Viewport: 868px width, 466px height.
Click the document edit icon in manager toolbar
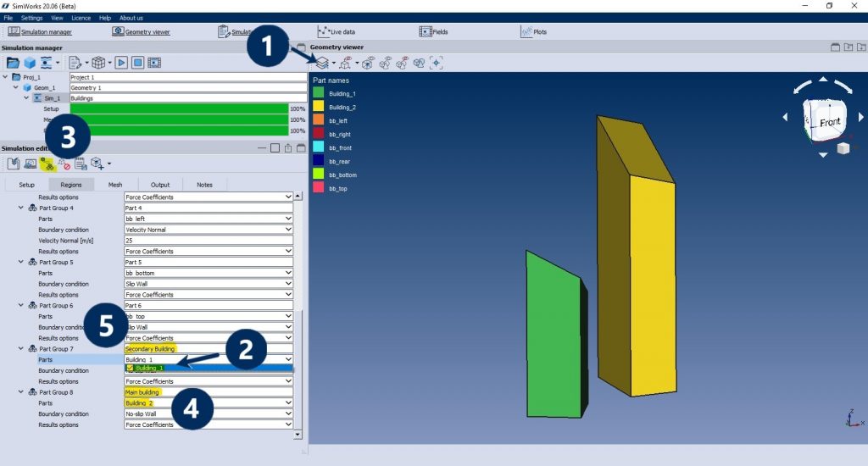75,63
